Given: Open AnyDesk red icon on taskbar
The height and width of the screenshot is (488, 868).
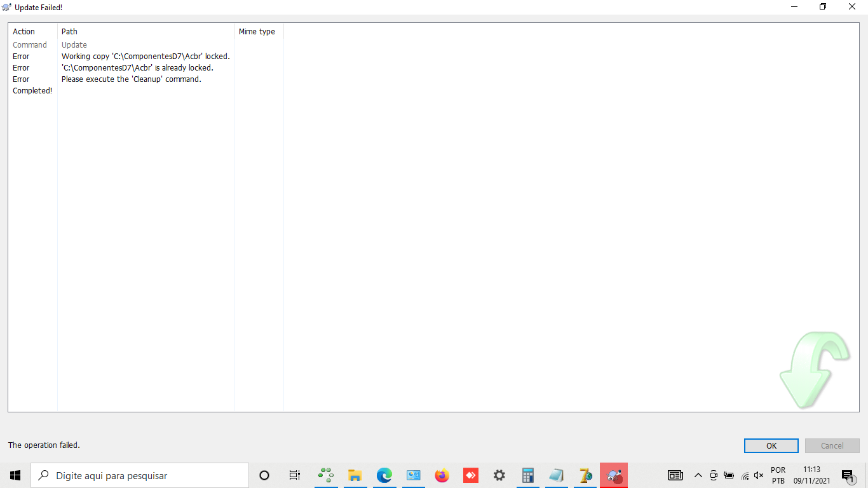Looking at the screenshot, I should click(x=471, y=475).
